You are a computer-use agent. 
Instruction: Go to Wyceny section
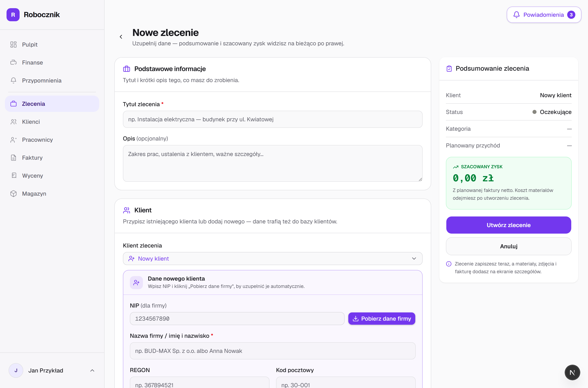[52, 176]
